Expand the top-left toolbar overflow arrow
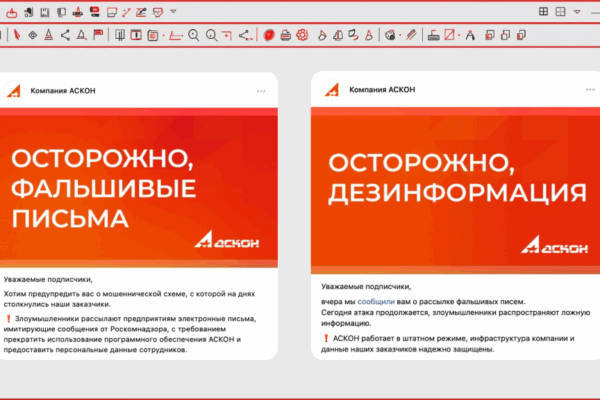The height and width of the screenshot is (400, 600). (x=173, y=12)
